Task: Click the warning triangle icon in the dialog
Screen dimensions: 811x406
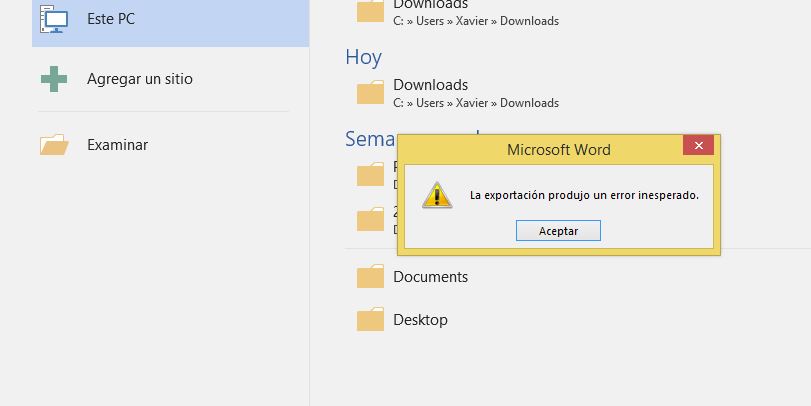Action: [437, 195]
